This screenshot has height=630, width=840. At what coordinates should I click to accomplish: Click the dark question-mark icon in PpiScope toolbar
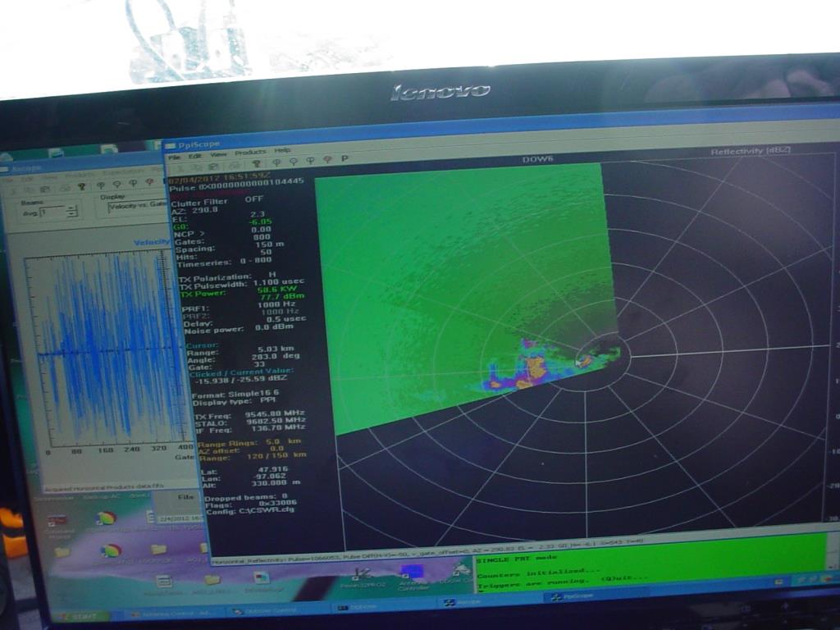[256, 163]
